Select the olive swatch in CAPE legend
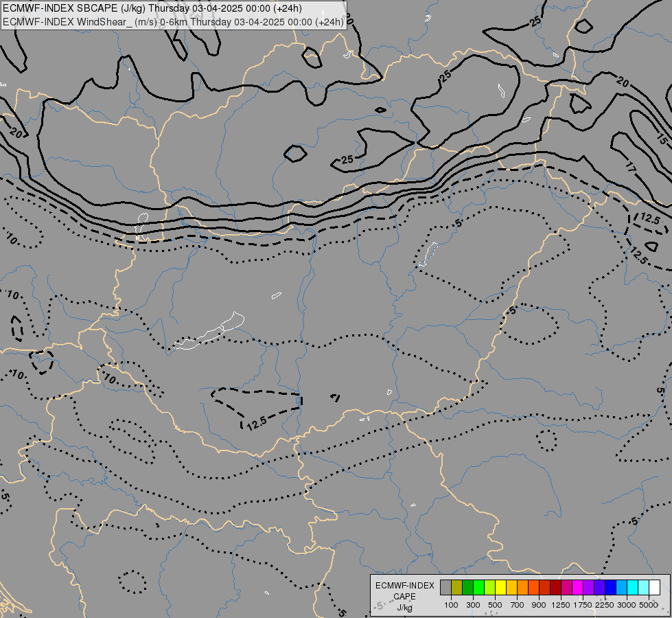The image size is (672, 618). (457, 587)
